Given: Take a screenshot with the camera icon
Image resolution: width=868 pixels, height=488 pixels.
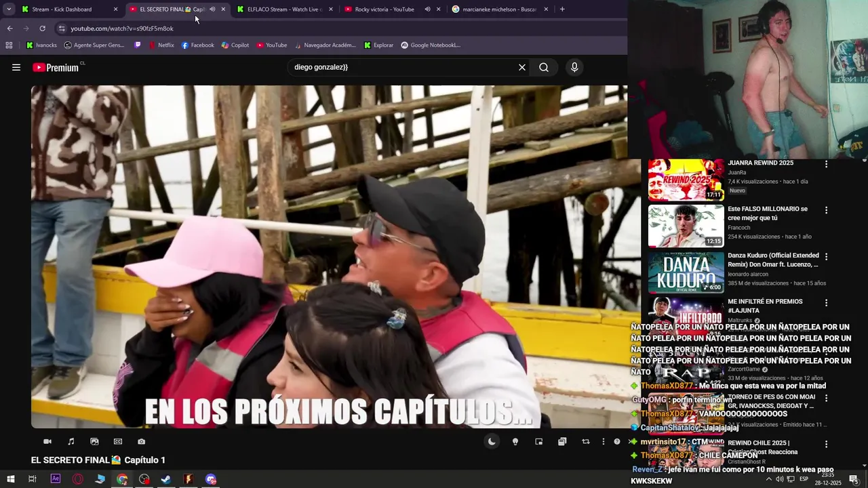Looking at the screenshot, I should click(141, 442).
